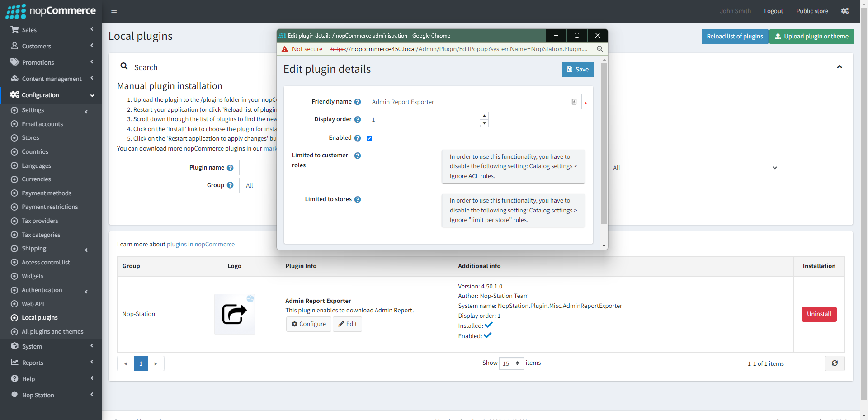
Task: Click the Limited to customer roles help icon
Action: pyautogui.click(x=358, y=156)
